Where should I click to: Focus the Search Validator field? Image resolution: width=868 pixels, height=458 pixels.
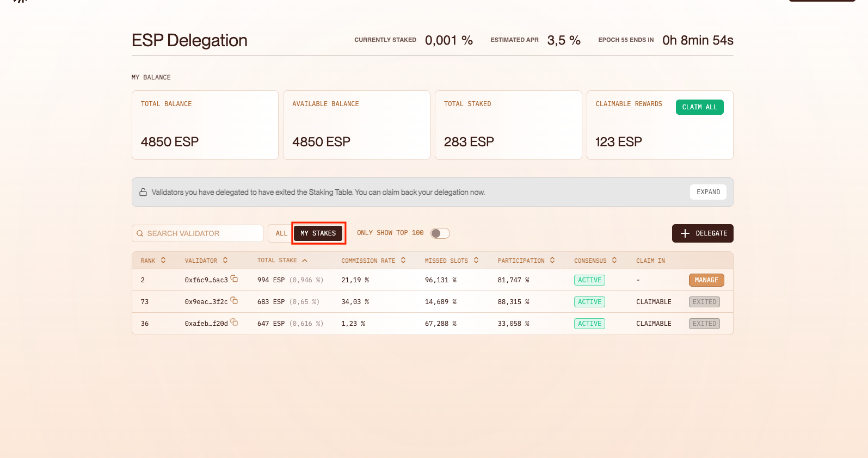point(201,233)
